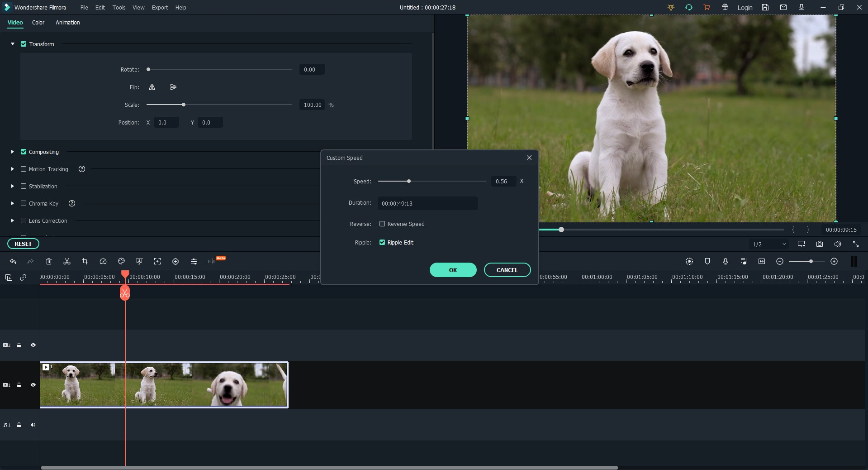Screen dimensions: 868x470
Task: Click the Split scissors icon in toolbar
Action: 67,261
